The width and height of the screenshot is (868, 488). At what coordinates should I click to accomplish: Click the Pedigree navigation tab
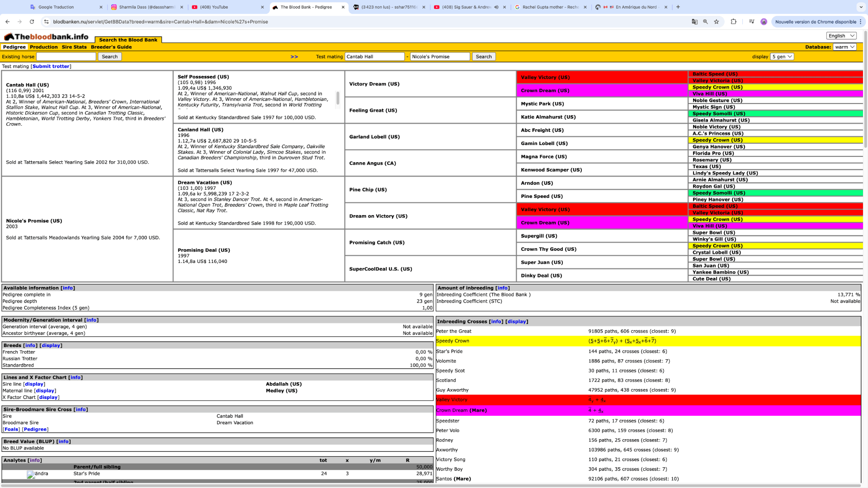pos(14,47)
